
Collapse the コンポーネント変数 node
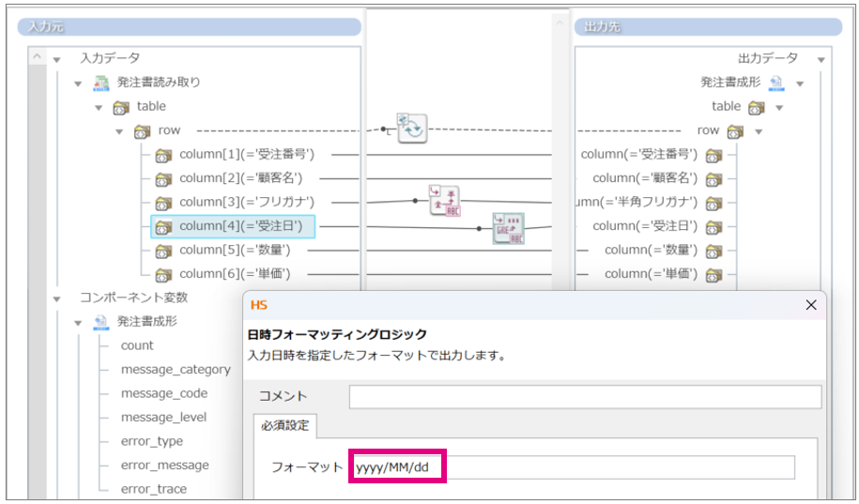coord(57,299)
